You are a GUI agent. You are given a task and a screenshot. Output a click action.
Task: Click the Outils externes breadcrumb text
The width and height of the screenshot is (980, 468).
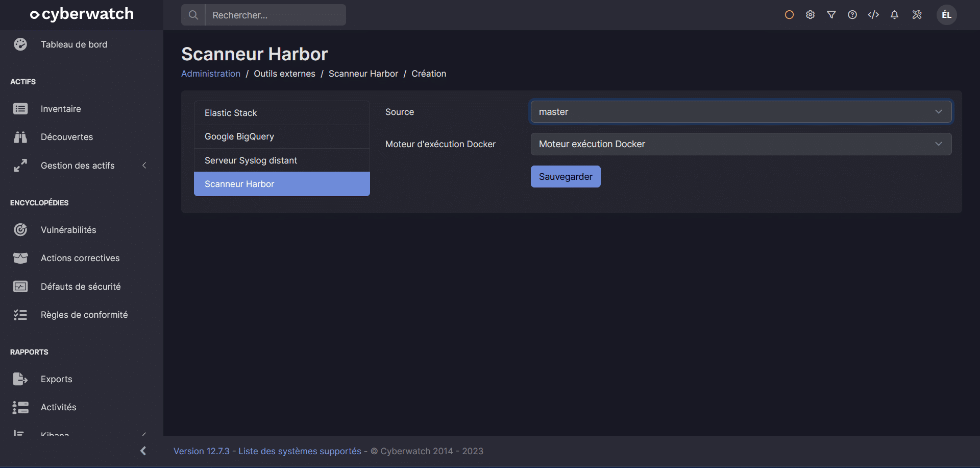[x=284, y=74]
